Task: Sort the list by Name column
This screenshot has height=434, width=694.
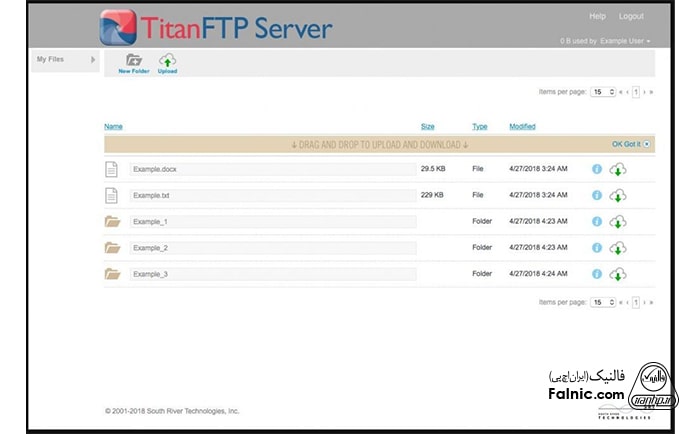Action: 113,127
